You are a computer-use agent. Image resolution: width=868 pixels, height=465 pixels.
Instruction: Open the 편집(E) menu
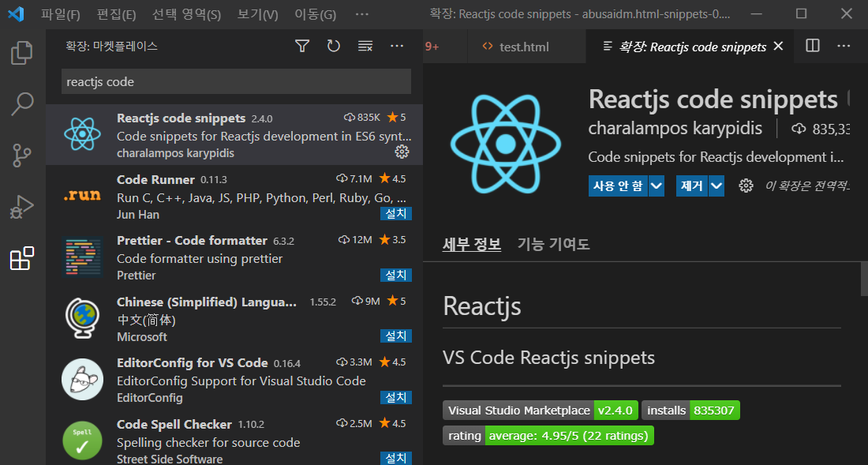[x=116, y=14]
